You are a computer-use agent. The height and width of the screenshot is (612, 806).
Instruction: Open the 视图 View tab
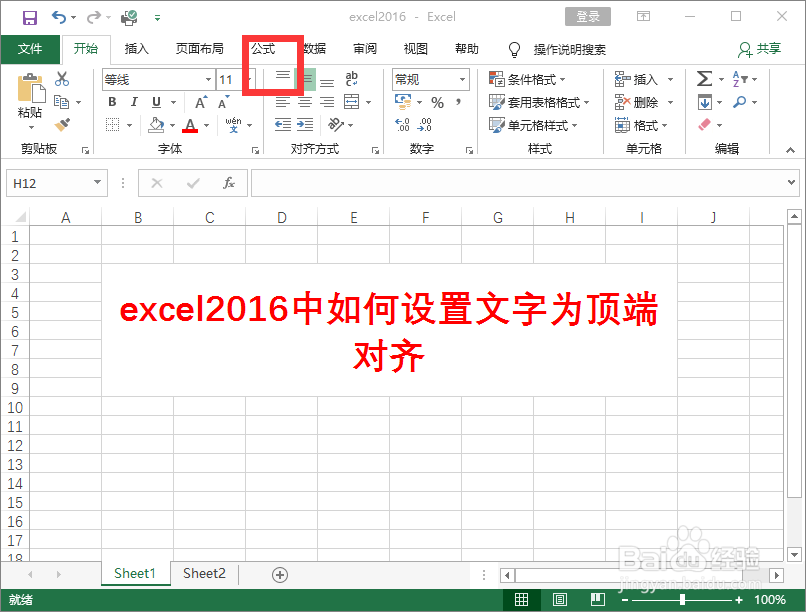click(416, 49)
